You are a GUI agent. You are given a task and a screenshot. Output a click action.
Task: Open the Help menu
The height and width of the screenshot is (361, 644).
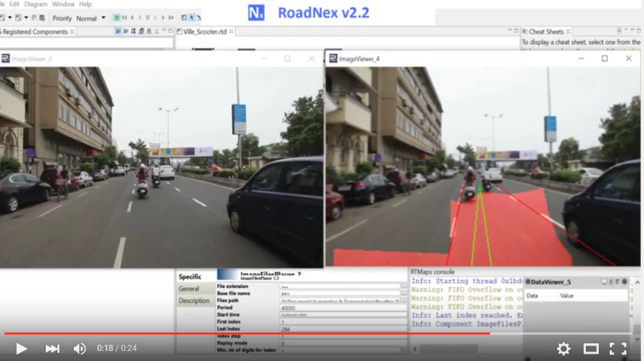click(x=85, y=4)
